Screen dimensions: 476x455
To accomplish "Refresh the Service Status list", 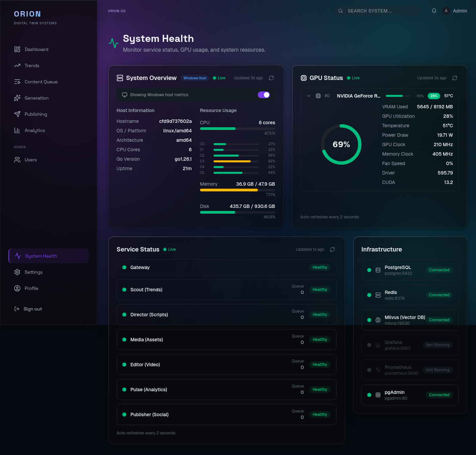I will pos(332,249).
